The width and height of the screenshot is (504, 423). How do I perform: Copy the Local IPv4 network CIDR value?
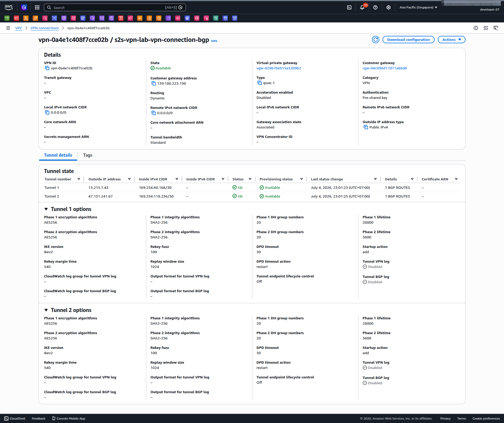[x=47, y=112]
